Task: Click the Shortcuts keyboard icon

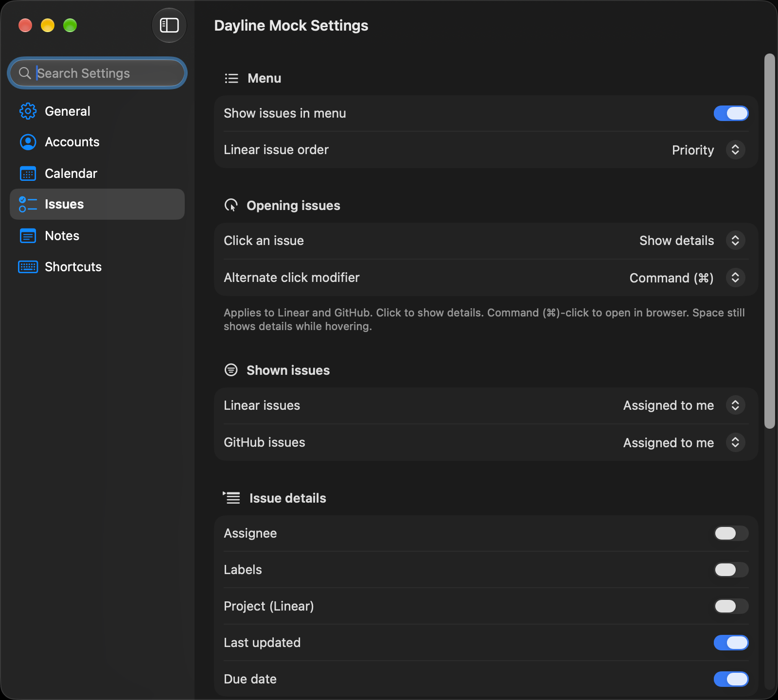Action: pos(28,267)
